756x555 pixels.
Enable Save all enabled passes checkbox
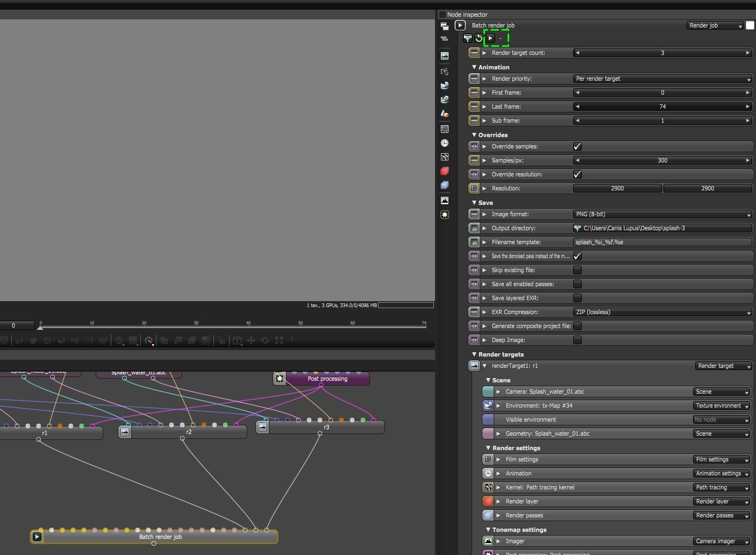point(577,284)
